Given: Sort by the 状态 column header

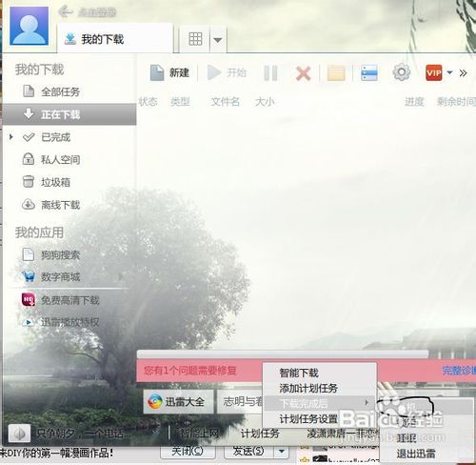Looking at the screenshot, I should (148, 102).
